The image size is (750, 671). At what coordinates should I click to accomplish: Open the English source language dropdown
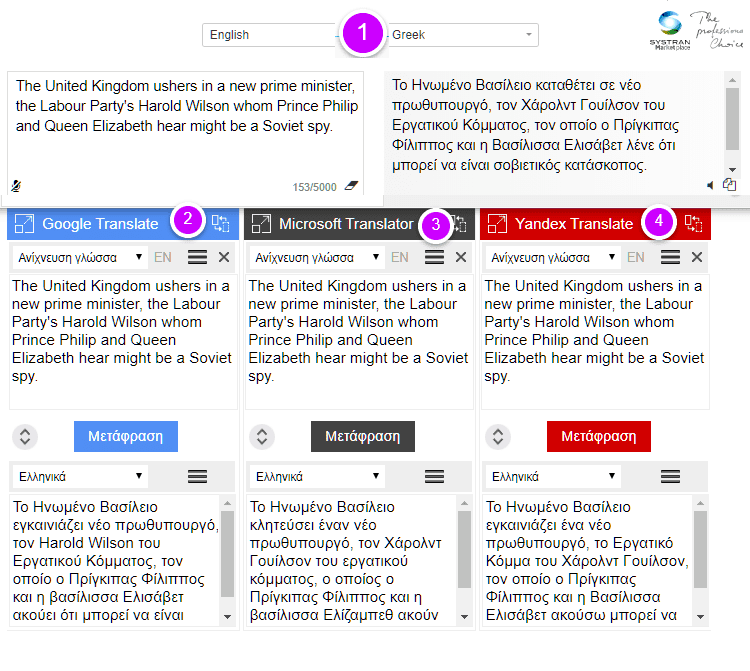pyautogui.click(x=269, y=35)
